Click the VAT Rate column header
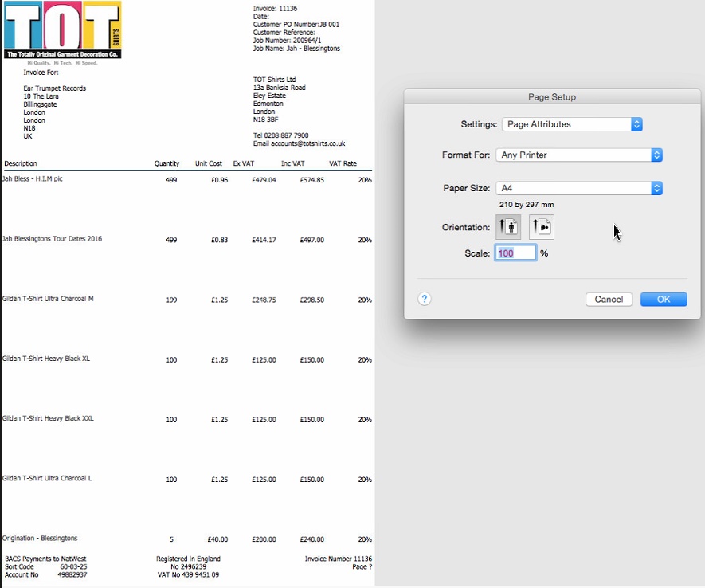 [343, 164]
